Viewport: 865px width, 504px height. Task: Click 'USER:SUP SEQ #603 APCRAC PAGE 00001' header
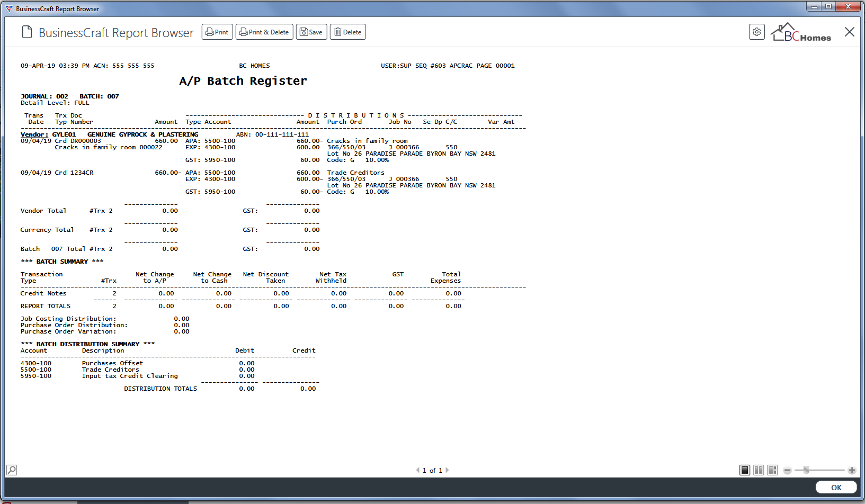click(x=448, y=66)
